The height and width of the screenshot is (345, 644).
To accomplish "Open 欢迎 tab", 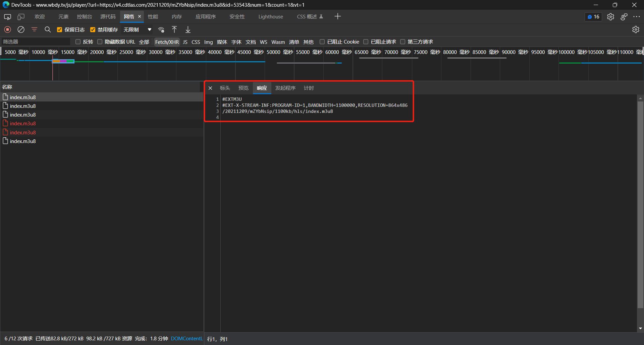I will click(x=40, y=17).
